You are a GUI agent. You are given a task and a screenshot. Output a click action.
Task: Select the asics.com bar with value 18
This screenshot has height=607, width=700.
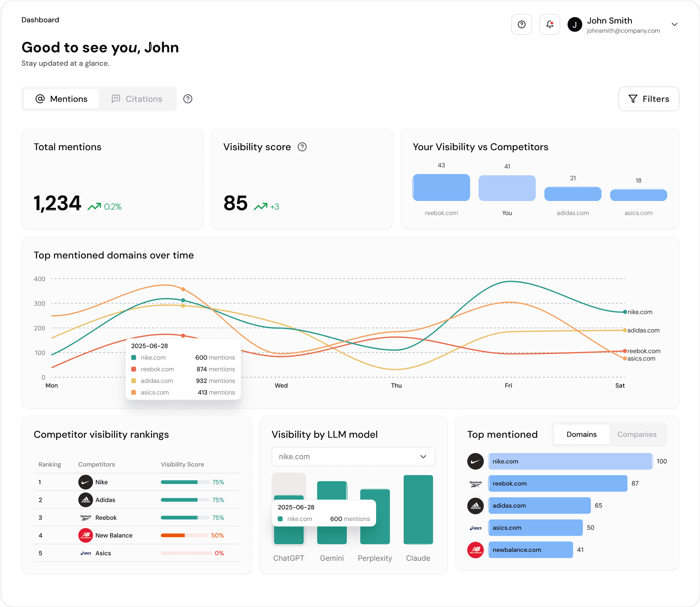tap(638, 195)
